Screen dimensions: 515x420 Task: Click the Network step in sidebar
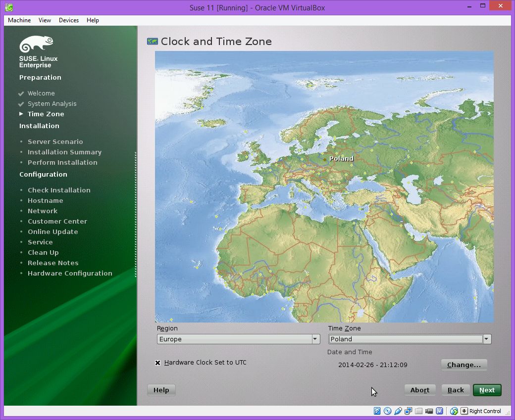pos(43,211)
